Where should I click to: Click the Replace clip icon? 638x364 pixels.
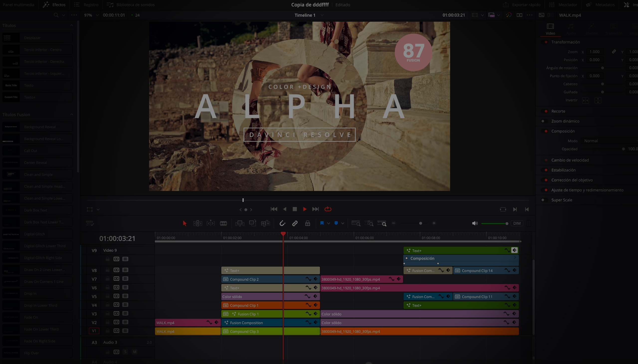(265, 223)
